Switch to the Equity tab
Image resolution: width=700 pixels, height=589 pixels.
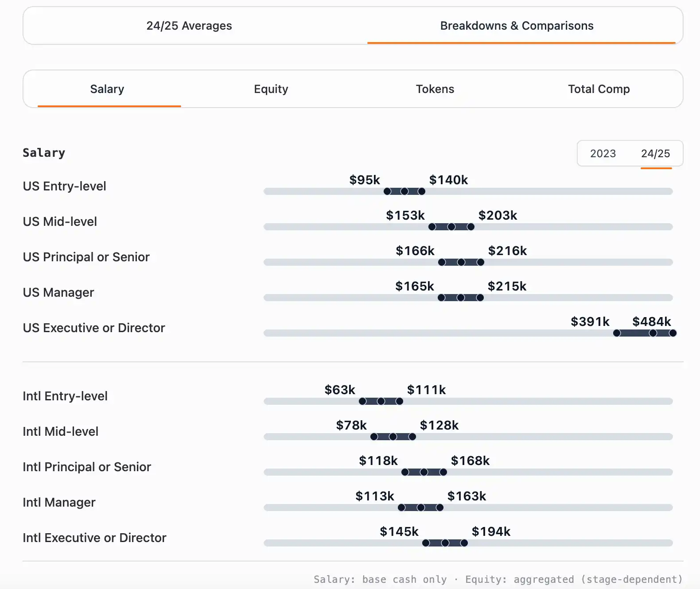coord(271,89)
